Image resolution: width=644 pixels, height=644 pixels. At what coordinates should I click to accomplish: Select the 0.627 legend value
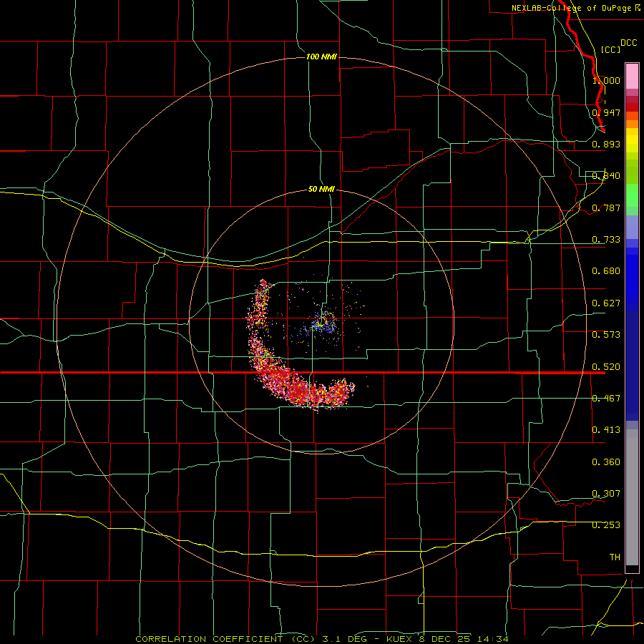(x=606, y=303)
